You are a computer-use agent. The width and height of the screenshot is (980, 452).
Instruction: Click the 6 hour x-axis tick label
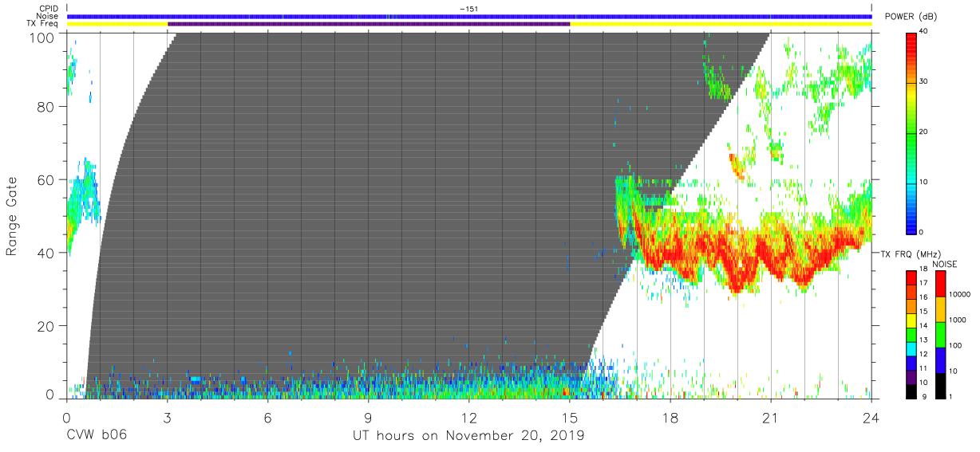point(267,418)
